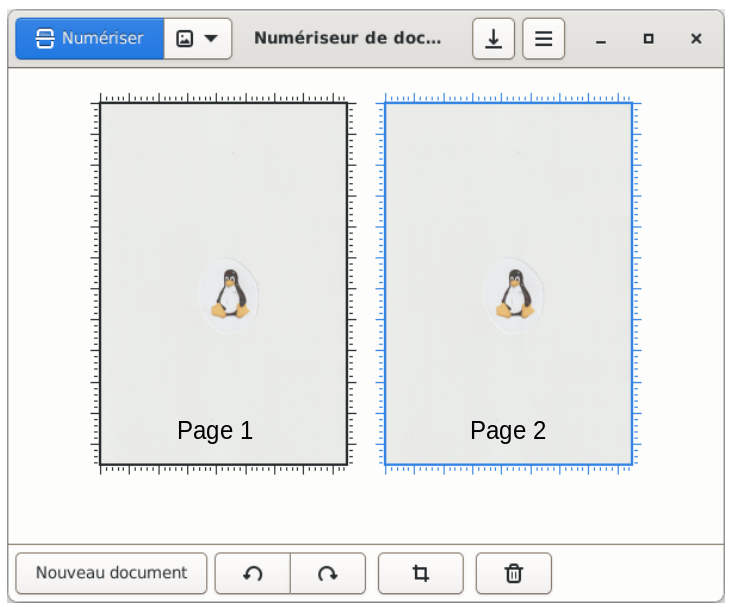The height and width of the screenshot is (607, 733).
Task: Select the Page 1 thumbnail
Action: coord(223,284)
